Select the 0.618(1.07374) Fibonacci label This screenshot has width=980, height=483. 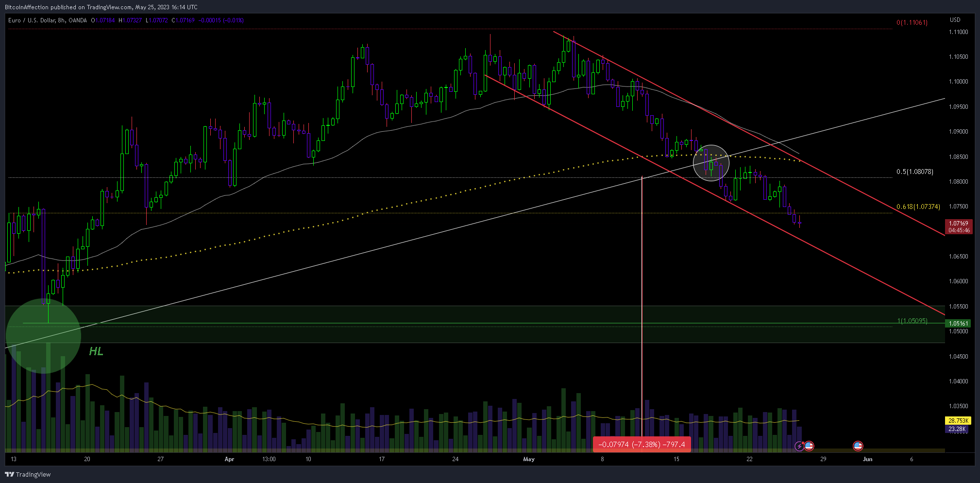(918, 207)
